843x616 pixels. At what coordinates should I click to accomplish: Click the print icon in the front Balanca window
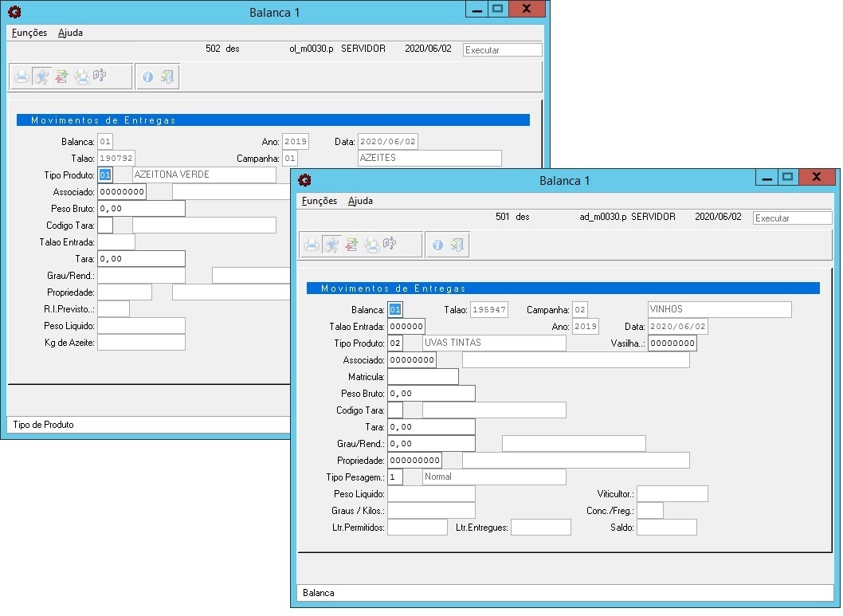[x=312, y=245]
